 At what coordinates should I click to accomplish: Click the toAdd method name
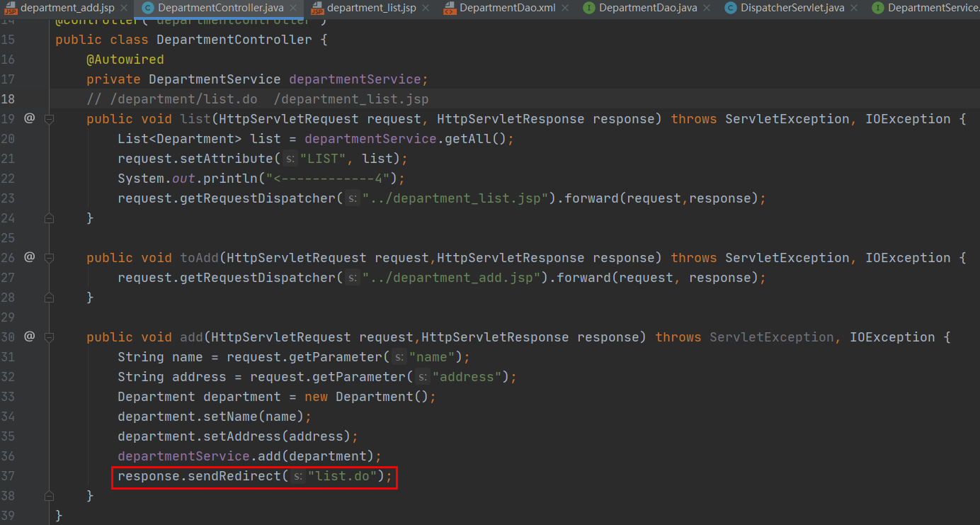[200, 258]
